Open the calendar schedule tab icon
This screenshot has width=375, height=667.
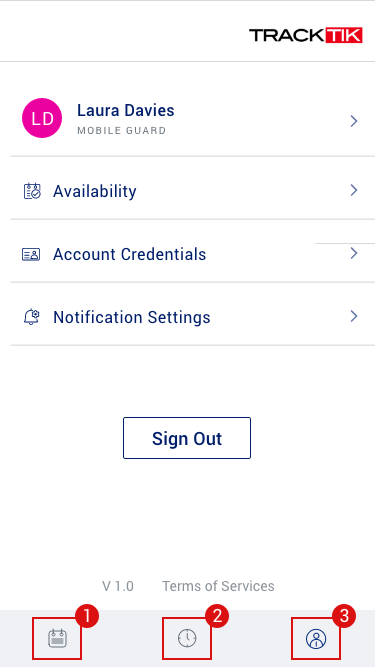tap(57, 638)
